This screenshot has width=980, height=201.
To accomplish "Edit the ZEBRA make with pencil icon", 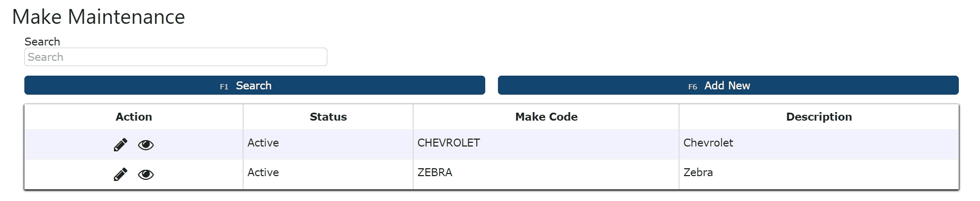I will (x=120, y=174).
